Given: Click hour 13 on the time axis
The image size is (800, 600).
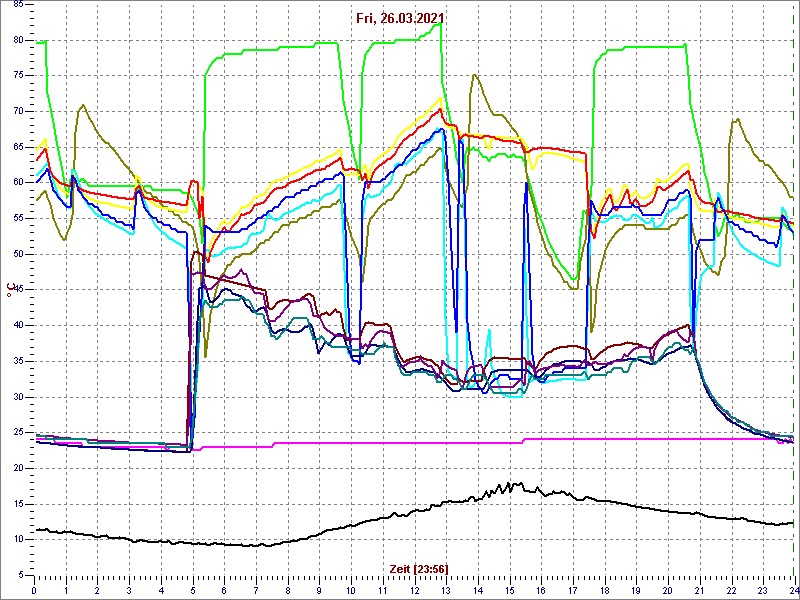Looking at the screenshot, I should coord(445,591).
